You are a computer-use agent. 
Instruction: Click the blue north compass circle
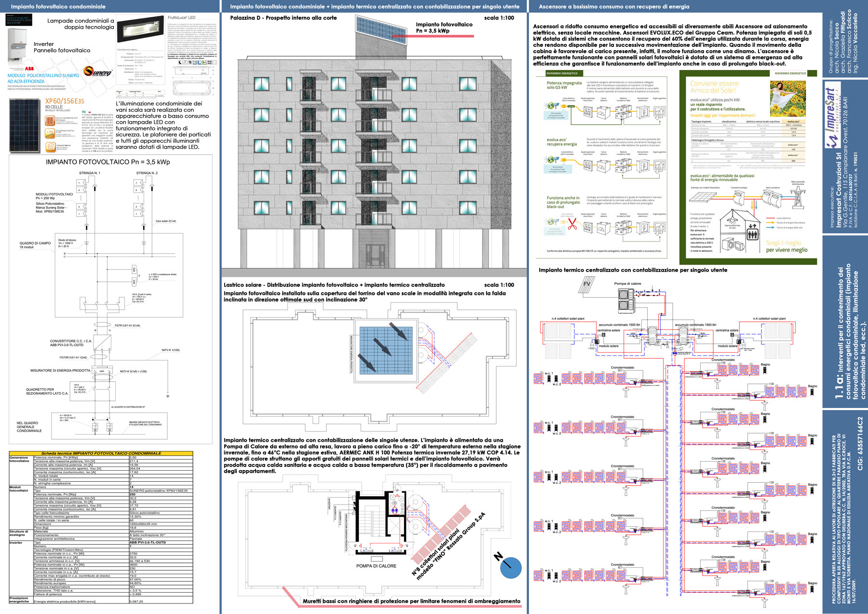click(x=511, y=568)
